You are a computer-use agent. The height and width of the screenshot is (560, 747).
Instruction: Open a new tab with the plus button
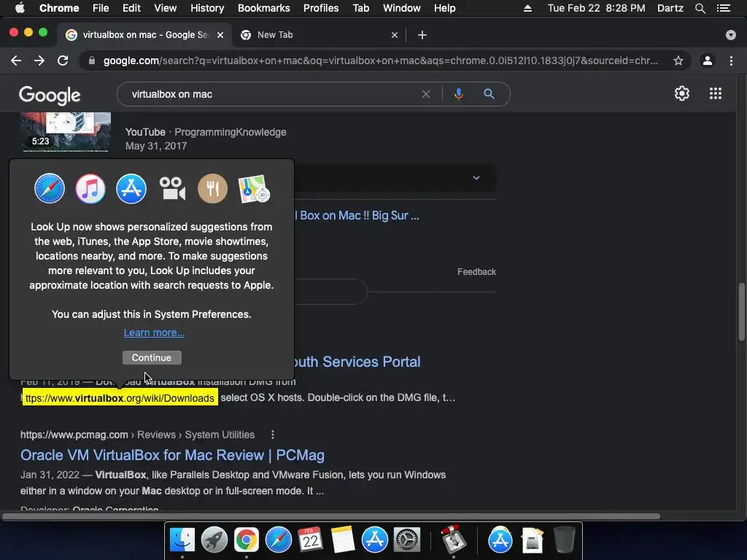(422, 35)
